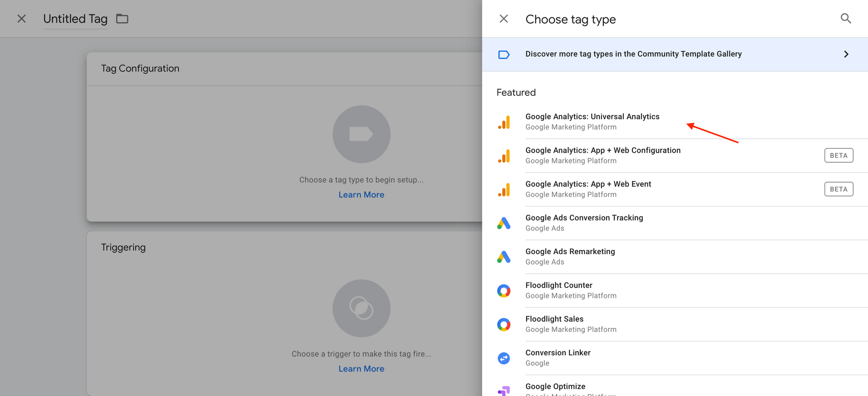
Task: Search tag types with magnifier icon
Action: pos(845,19)
